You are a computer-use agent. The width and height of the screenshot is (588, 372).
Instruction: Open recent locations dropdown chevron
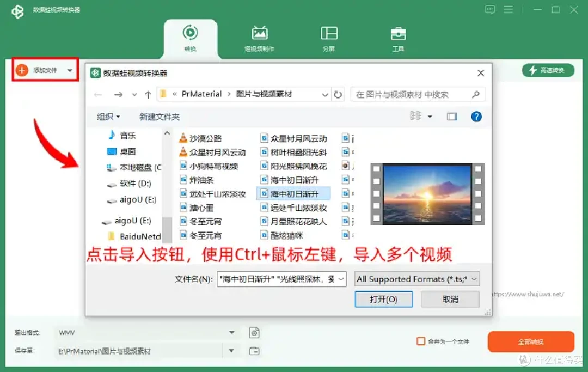point(134,95)
